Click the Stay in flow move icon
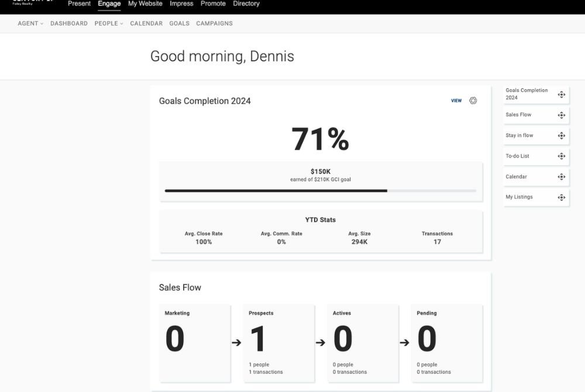This screenshot has height=392, width=585. tap(561, 136)
